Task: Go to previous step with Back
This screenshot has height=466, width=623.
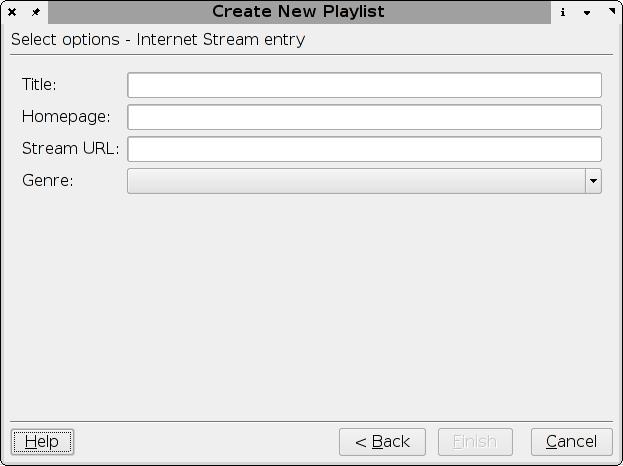Action: point(382,441)
